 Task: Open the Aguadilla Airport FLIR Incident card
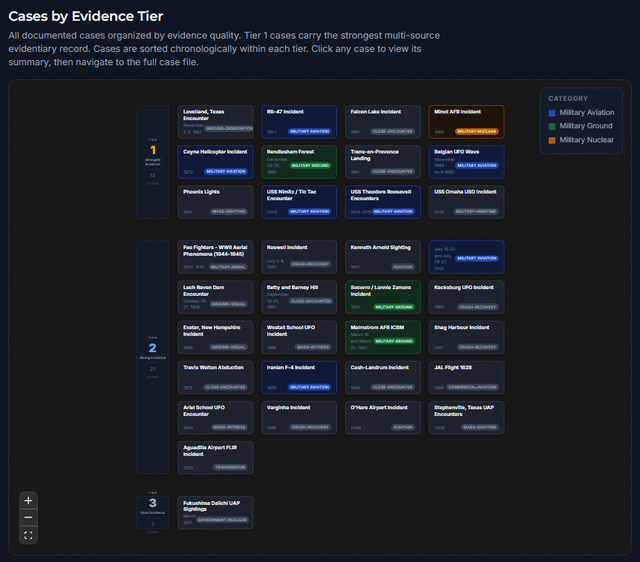click(215, 457)
